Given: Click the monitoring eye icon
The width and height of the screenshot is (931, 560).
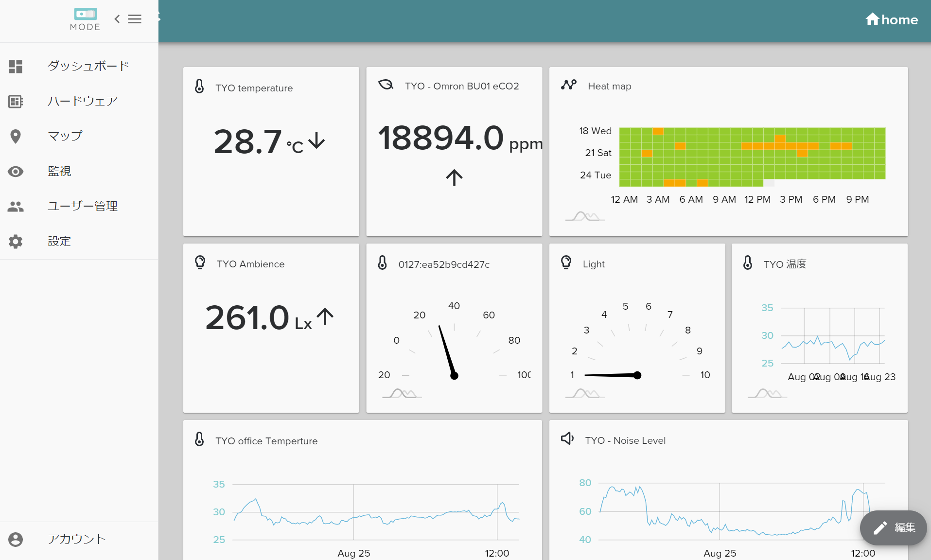Looking at the screenshot, I should point(16,172).
